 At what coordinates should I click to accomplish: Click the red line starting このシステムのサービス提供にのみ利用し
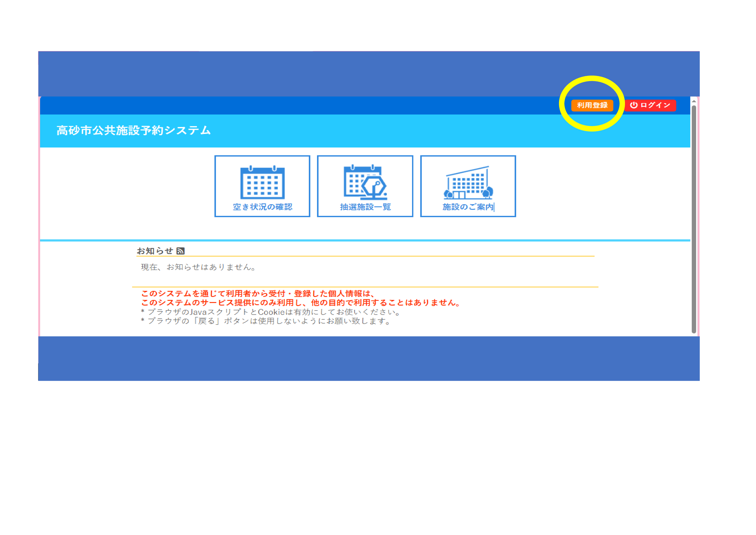click(301, 303)
